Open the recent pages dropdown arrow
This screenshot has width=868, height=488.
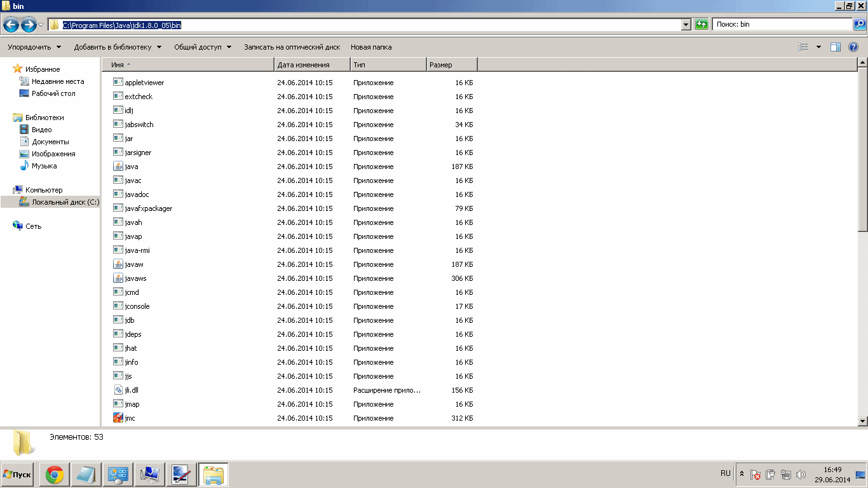pos(41,25)
